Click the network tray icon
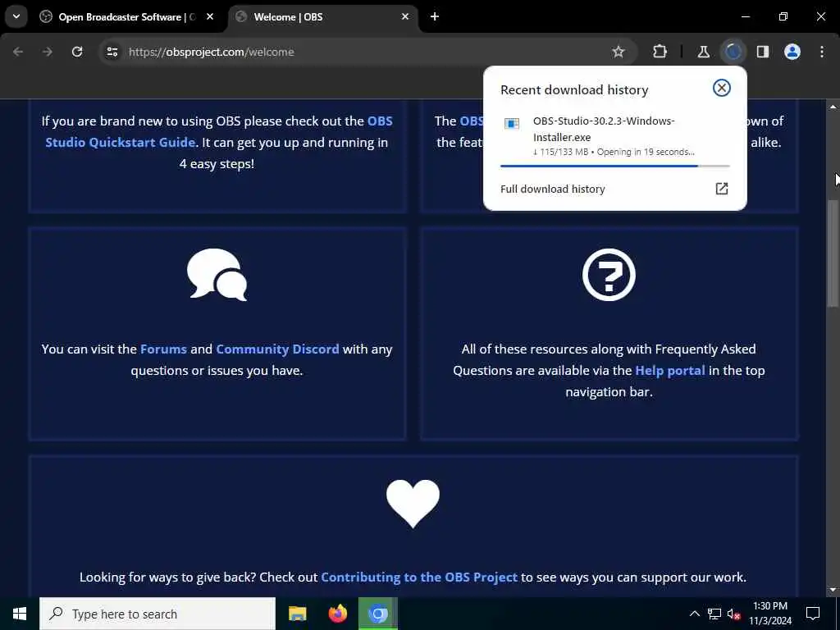This screenshot has width=840, height=630. pos(714,614)
